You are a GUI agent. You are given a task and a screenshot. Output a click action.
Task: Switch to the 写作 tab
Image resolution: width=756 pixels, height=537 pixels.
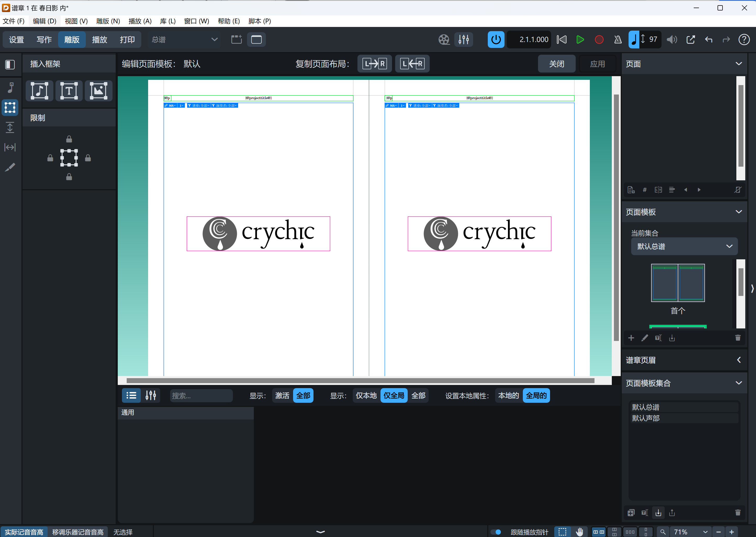pyautogui.click(x=44, y=39)
